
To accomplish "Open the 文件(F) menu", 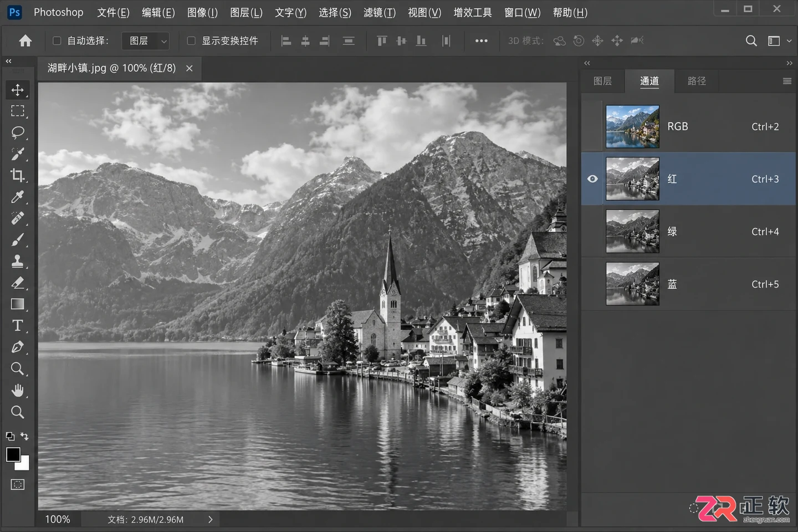I will (113, 12).
